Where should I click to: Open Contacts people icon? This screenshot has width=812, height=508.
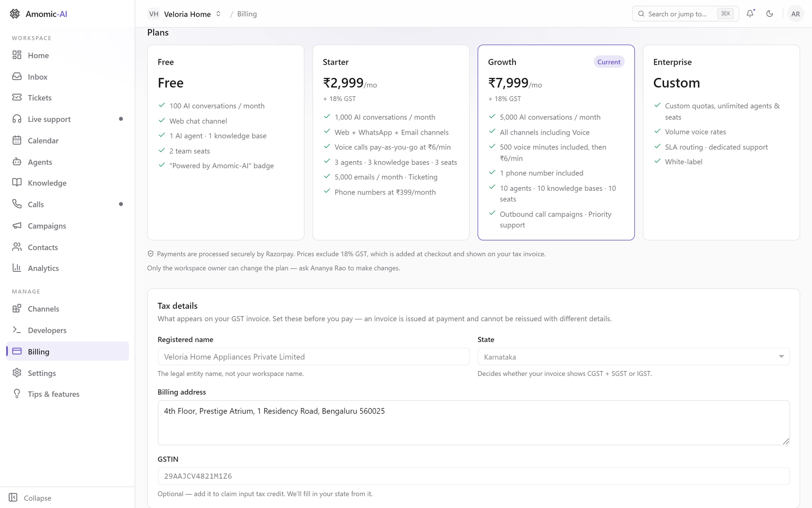click(17, 247)
